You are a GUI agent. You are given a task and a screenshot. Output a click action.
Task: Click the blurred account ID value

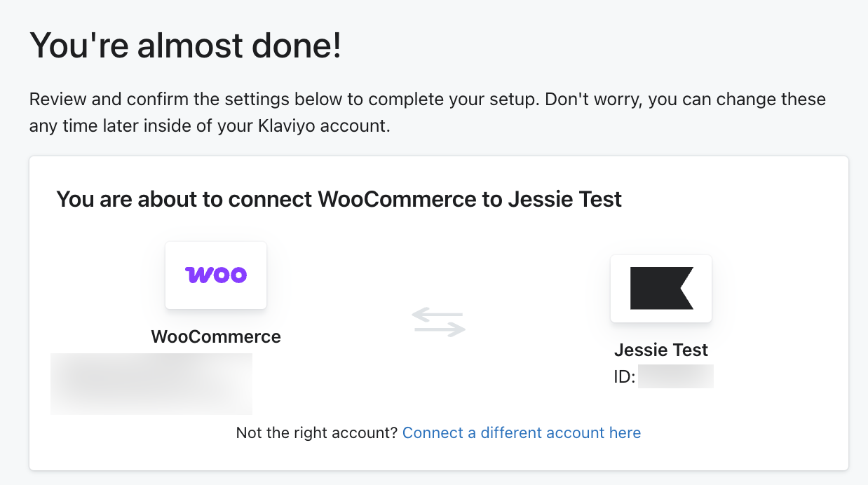tap(675, 376)
